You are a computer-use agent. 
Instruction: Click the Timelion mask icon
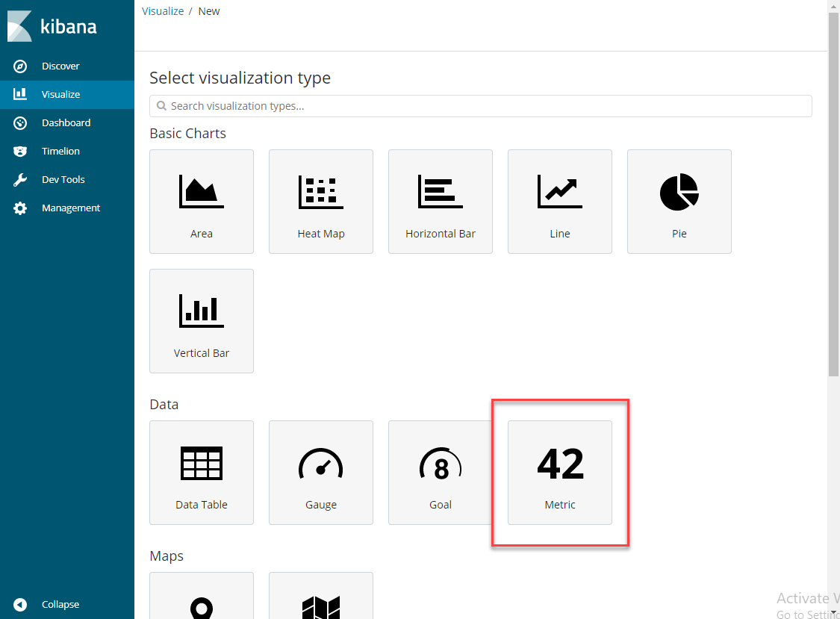click(20, 151)
